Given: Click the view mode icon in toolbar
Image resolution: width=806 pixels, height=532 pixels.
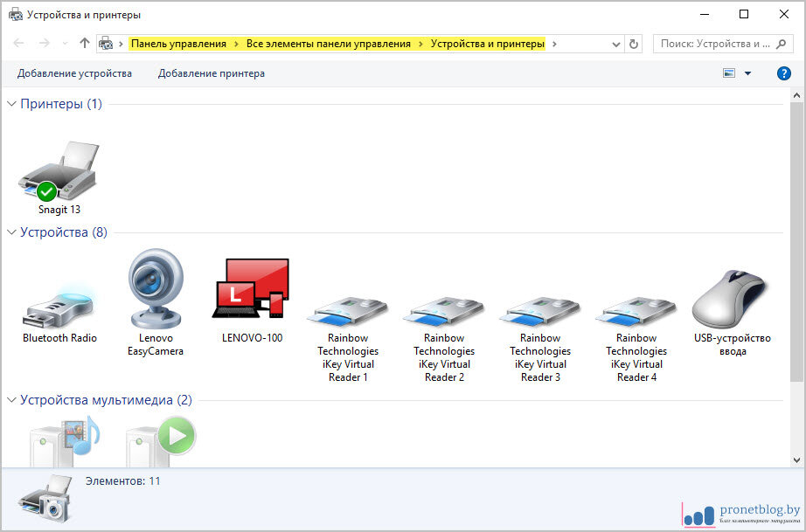Looking at the screenshot, I should click(729, 73).
